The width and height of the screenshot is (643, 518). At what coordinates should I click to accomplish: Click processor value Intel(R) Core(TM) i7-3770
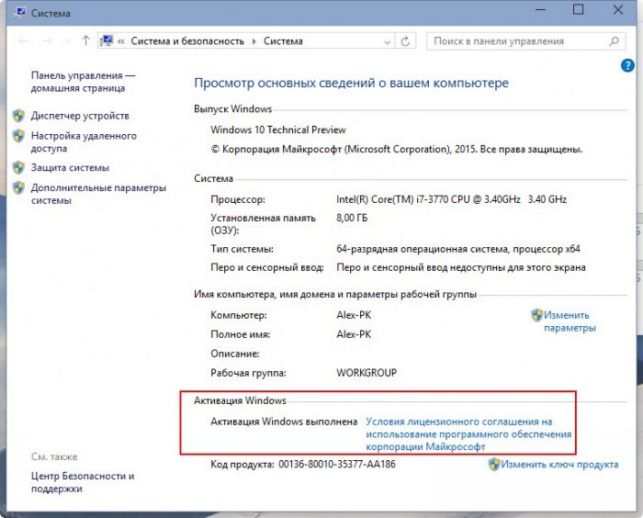click(451, 199)
